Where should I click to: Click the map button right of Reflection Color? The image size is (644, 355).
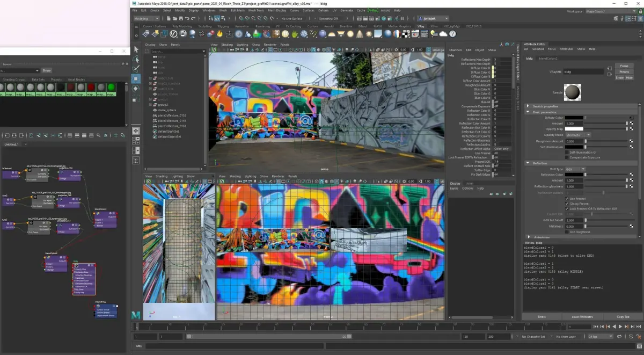(x=632, y=175)
